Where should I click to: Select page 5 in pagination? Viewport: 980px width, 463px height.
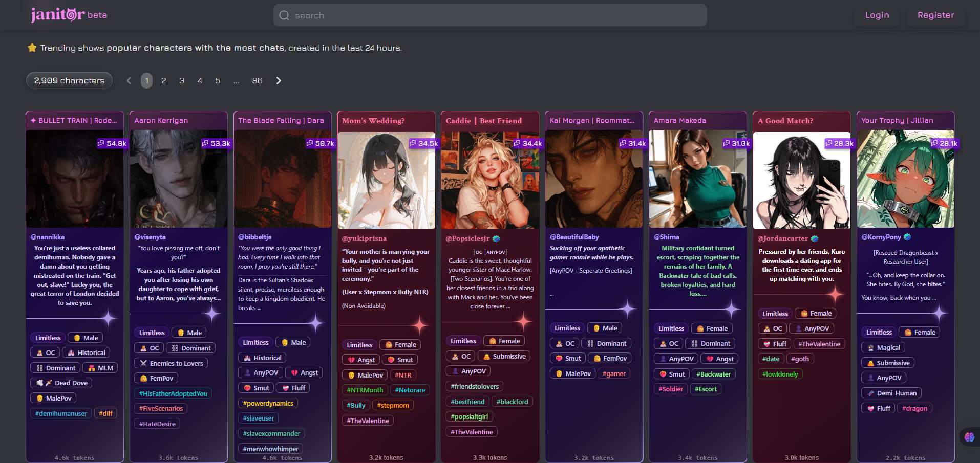coord(218,80)
